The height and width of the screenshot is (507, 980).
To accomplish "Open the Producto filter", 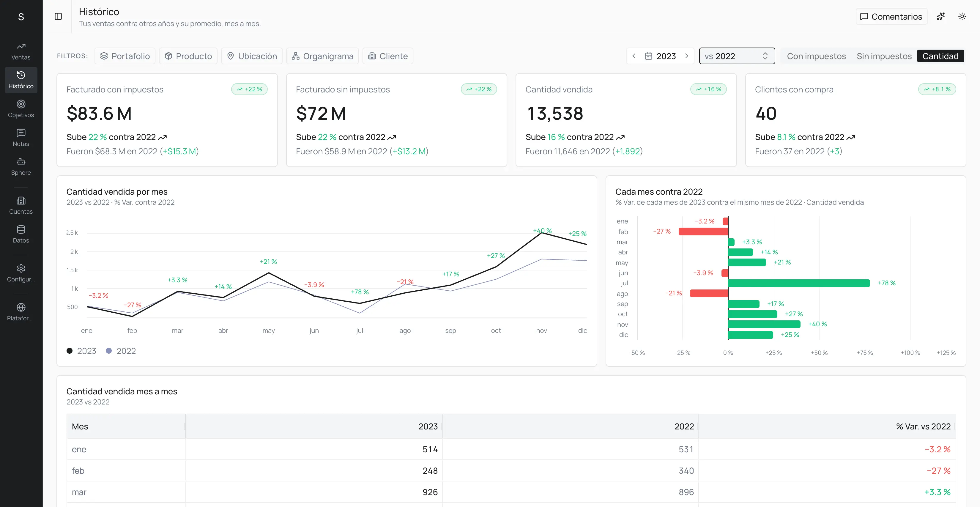I will pyautogui.click(x=188, y=56).
